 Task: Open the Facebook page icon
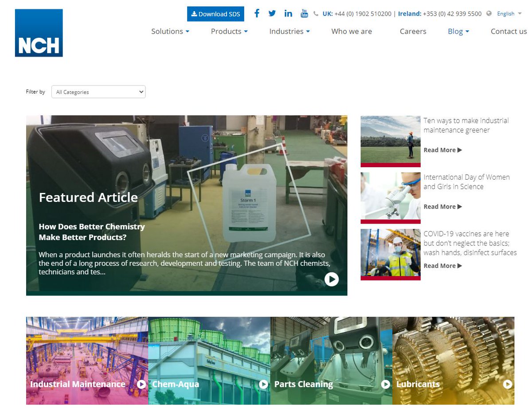(x=257, y=13)
